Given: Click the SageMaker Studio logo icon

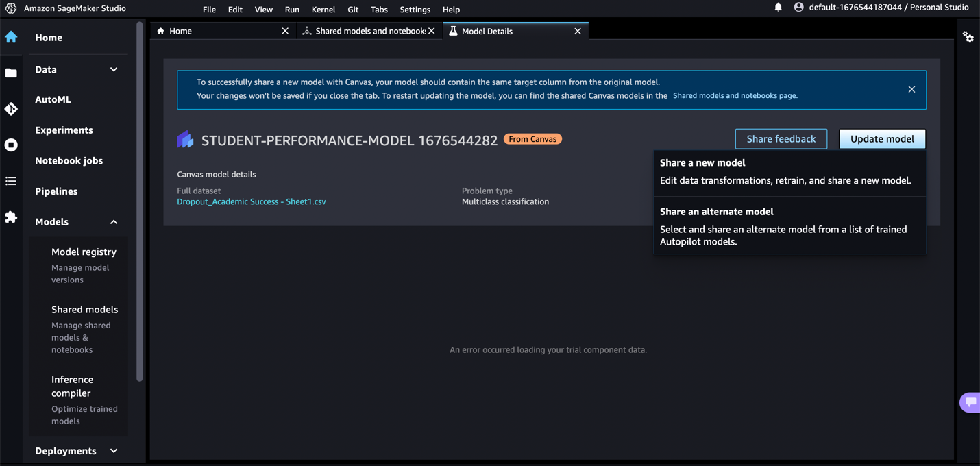Looking at the screenshot, I should pos(11,8).
